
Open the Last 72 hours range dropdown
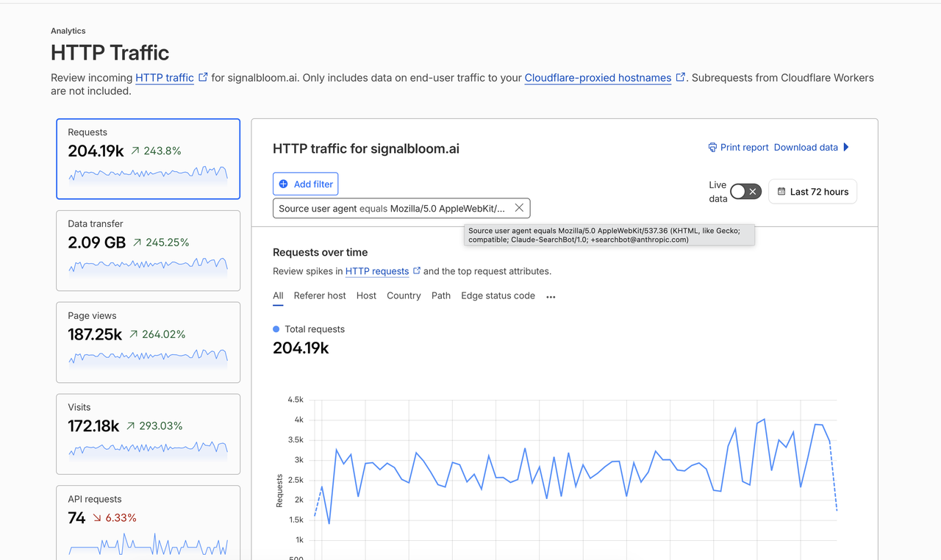click(812, 192)
